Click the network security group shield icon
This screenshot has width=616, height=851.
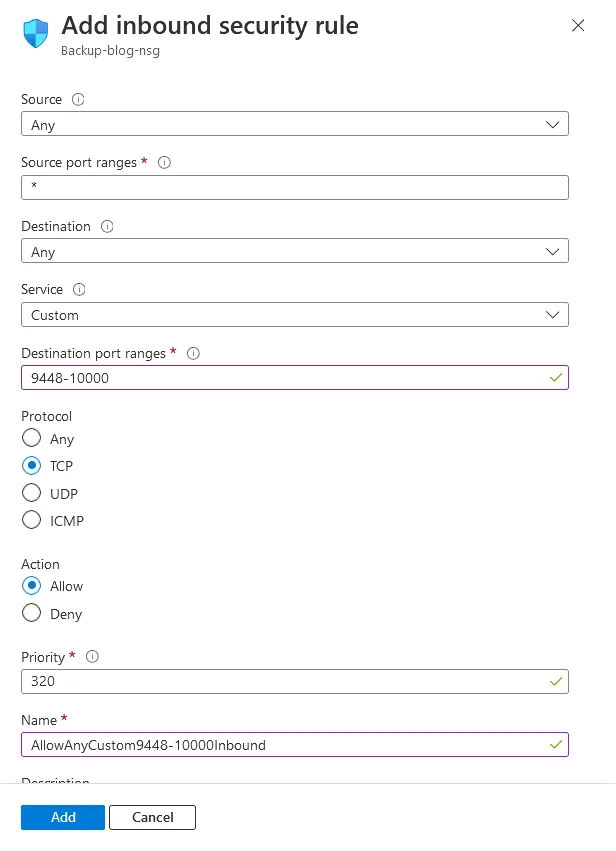pyautogui.click(x=36, y=33)
